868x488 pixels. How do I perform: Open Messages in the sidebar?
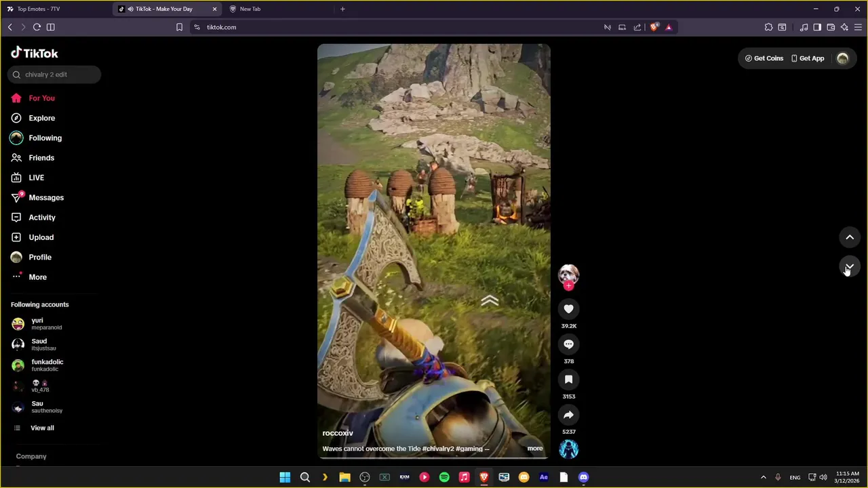coord(37,197)
